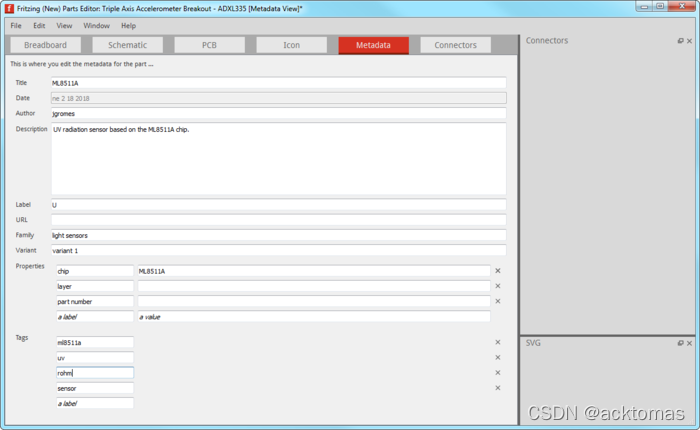The height and width of the screenshot is (430, 700).
Task: Click the Label field containing U
Action: 279,205
